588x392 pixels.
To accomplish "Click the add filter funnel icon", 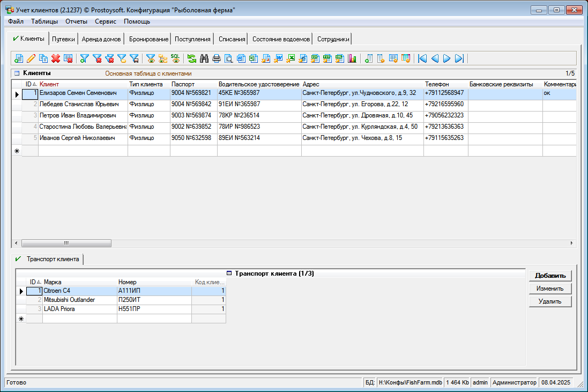I will click(85, 58).
